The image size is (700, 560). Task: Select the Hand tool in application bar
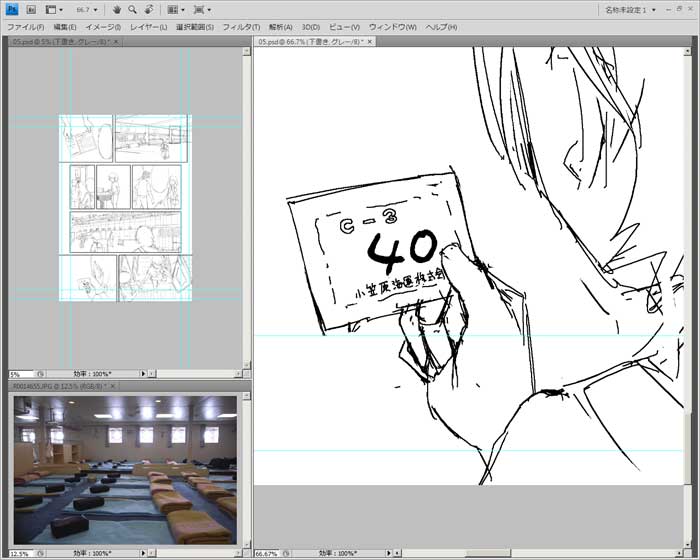pyautogui.click(x=117, y=9)
